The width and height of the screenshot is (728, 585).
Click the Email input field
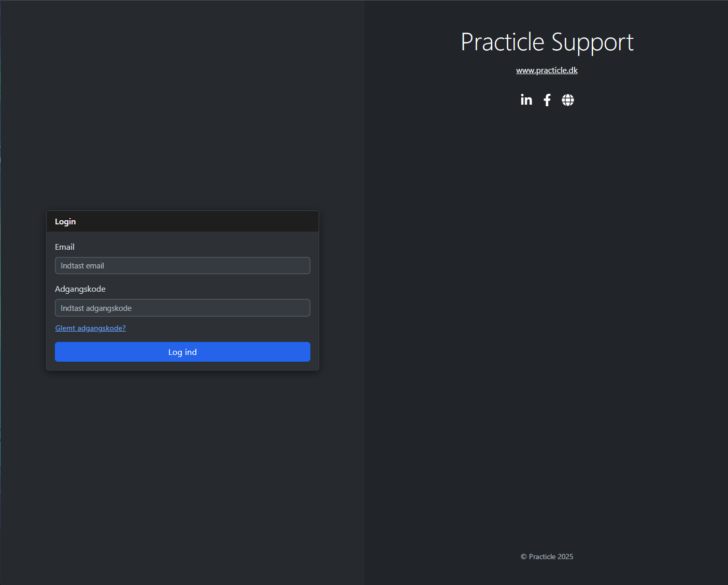point(182,266)
